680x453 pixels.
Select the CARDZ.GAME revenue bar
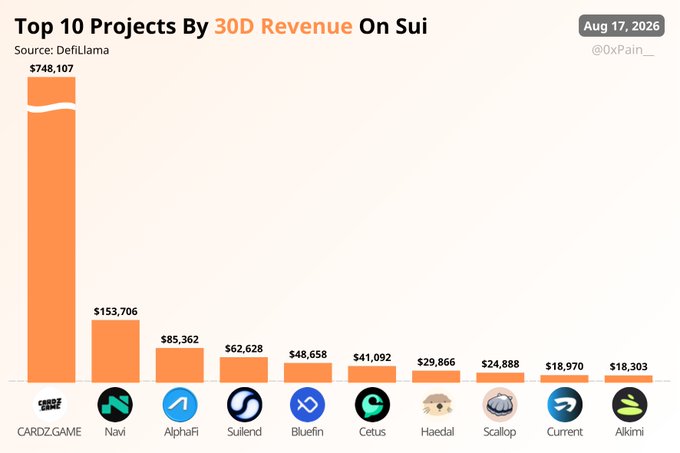click(52, 230)
